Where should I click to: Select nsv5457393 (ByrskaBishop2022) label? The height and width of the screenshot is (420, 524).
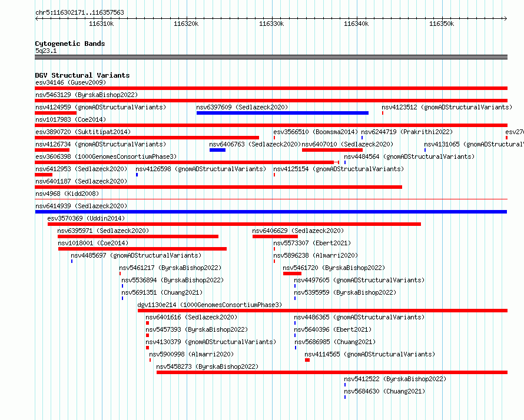pyautogui.click(x=197, y=329)
